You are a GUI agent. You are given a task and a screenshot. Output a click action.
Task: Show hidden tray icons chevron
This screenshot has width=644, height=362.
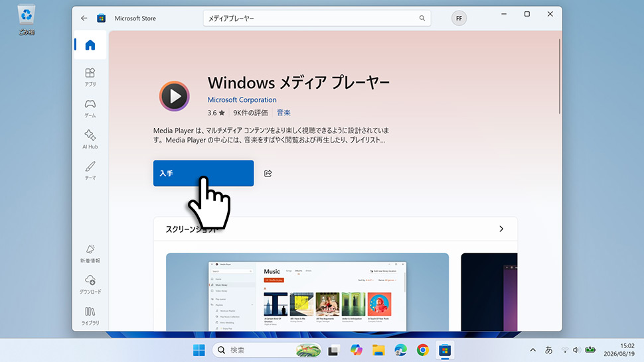click(x=532, y=350)
